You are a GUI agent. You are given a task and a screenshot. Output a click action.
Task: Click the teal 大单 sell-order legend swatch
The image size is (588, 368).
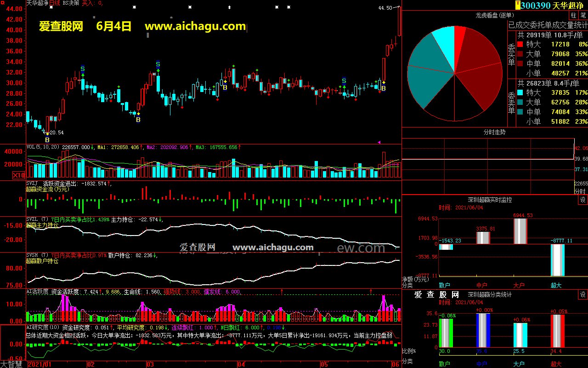(520, 102)
